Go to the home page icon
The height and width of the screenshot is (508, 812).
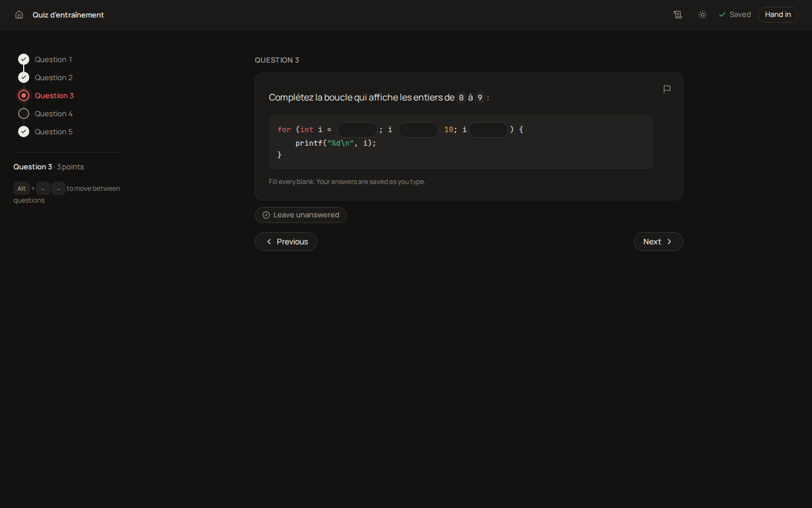coord(19,15)
